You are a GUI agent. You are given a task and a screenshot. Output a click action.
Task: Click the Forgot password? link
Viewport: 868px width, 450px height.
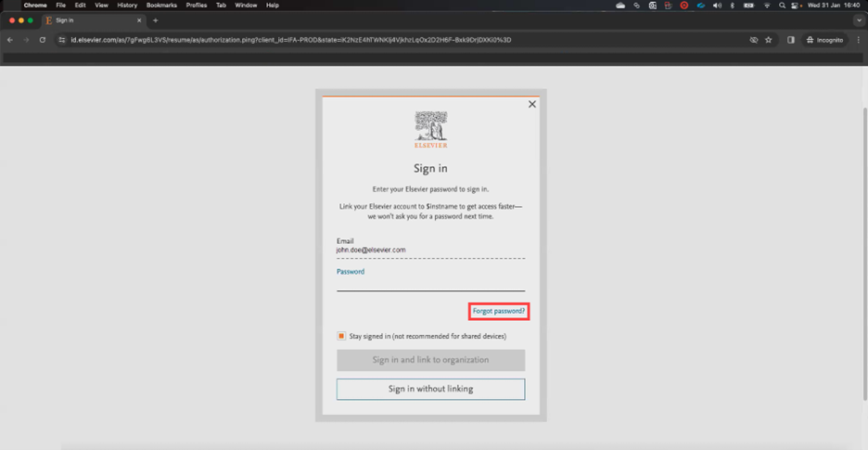499,311
